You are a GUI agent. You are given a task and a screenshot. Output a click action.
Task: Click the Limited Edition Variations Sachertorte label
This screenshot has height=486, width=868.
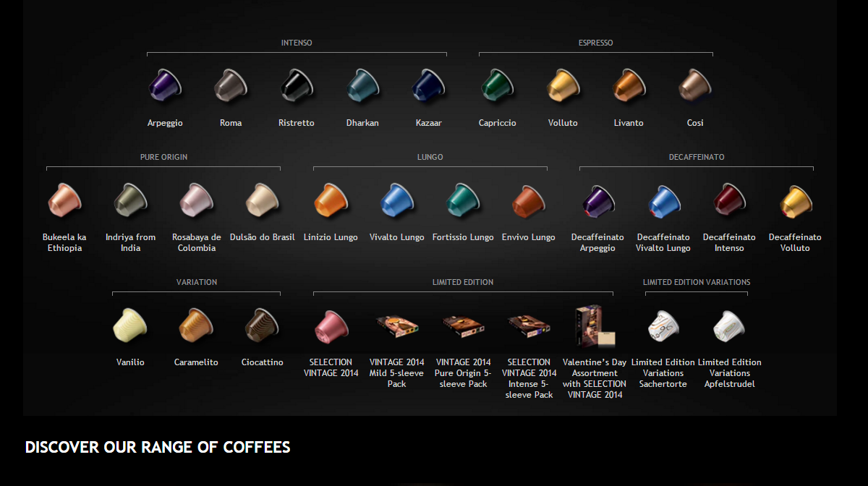click(663, 373)
